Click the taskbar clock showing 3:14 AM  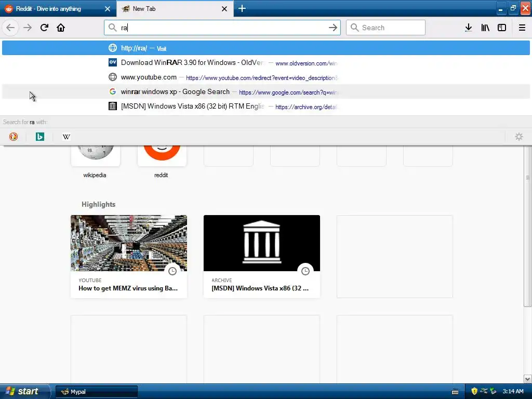pyautogui.click(x=513, y=391)
